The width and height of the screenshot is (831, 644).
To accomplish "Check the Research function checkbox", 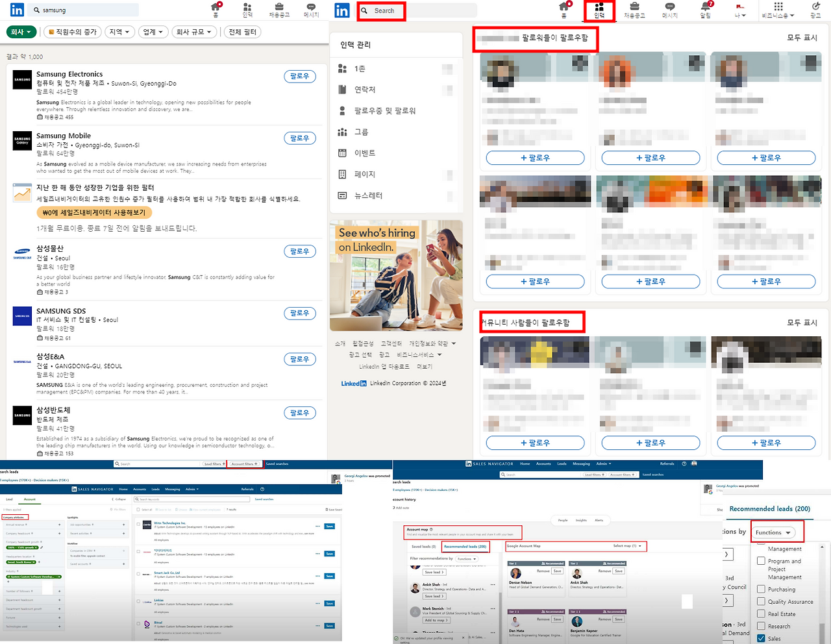I will pos(761,626).
